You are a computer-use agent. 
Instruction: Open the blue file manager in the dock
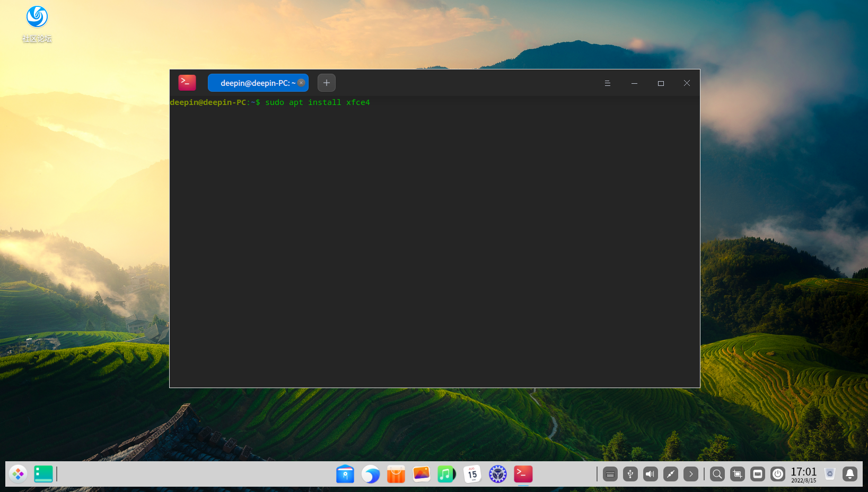tap(345, 474)
